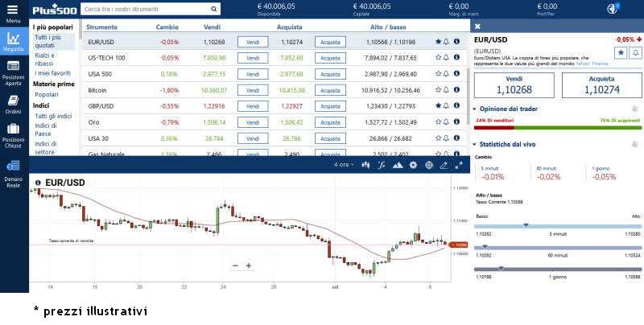This screenshot has width=644, height=325.
Task: Click Vendi button for Bitcoin
Action: coord(253,90)
